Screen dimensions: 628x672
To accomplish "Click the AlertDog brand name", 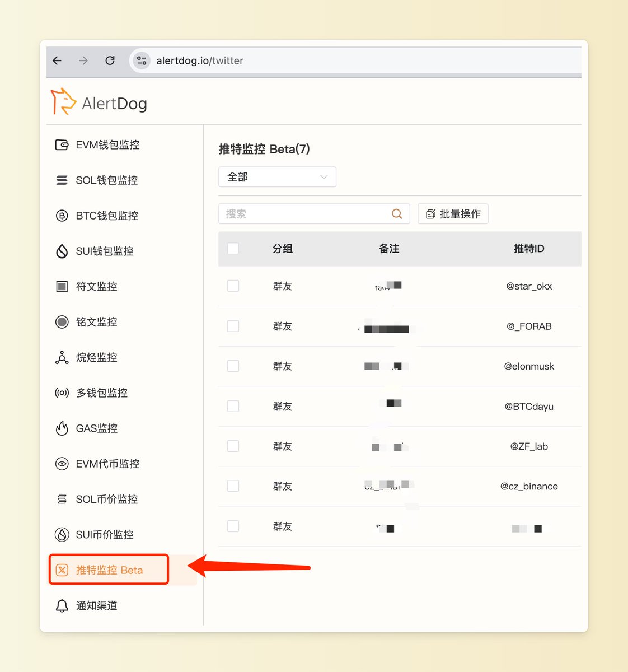I will point(114,104).
